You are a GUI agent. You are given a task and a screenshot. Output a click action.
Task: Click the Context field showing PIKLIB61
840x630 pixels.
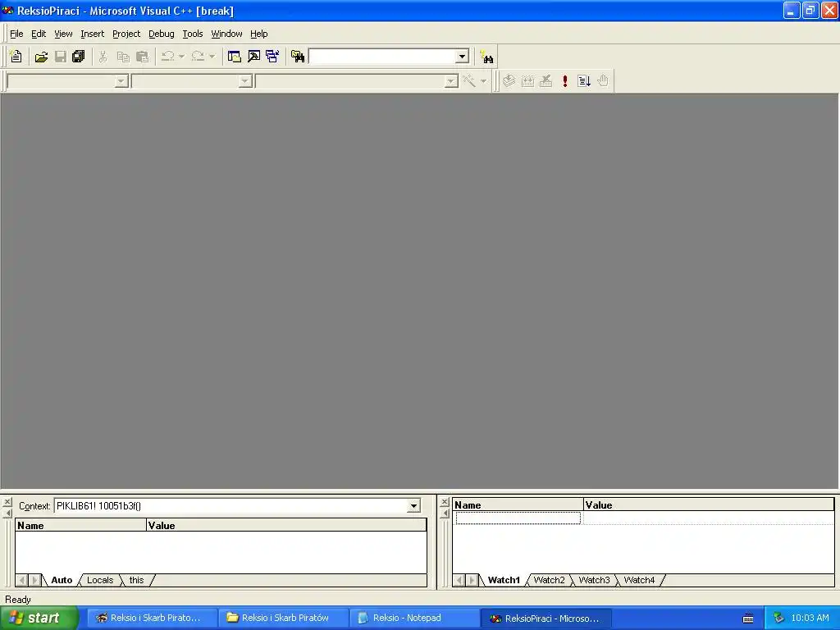(231, 505)
